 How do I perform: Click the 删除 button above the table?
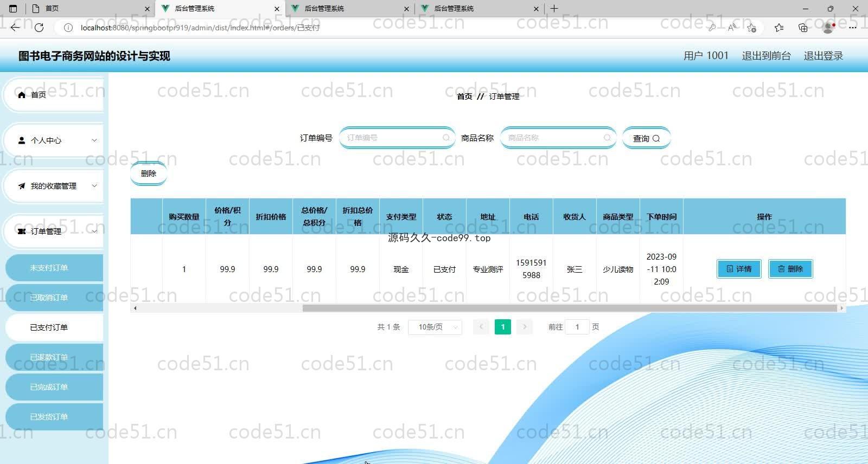tap(148, 173)
